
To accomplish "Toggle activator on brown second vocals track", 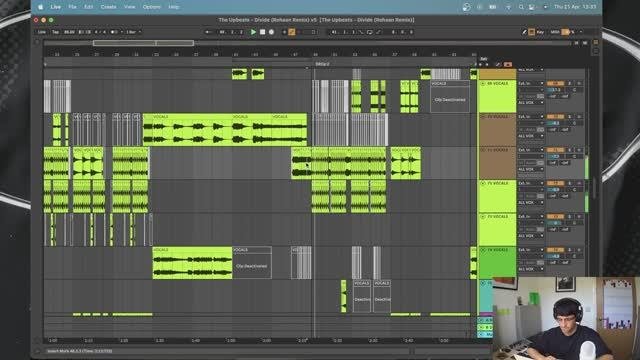I will [x=555, y=117].
